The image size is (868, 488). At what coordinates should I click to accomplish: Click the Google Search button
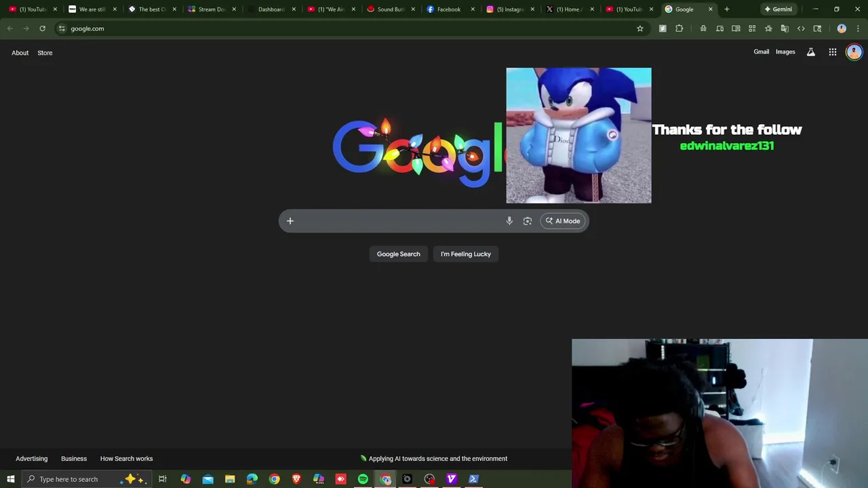tap(399, 254)
